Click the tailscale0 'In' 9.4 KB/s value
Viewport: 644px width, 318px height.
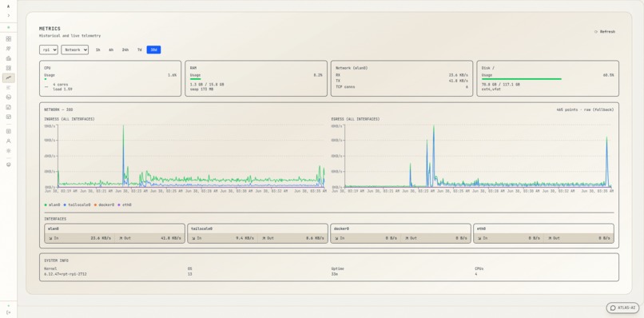(244, 238)
